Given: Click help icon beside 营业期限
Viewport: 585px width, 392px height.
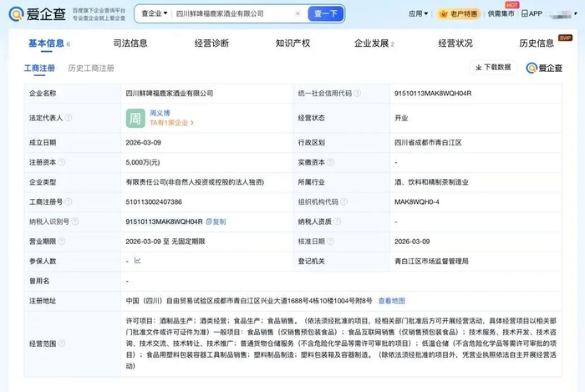Looking at the screenshot, I should pos(62,242).
